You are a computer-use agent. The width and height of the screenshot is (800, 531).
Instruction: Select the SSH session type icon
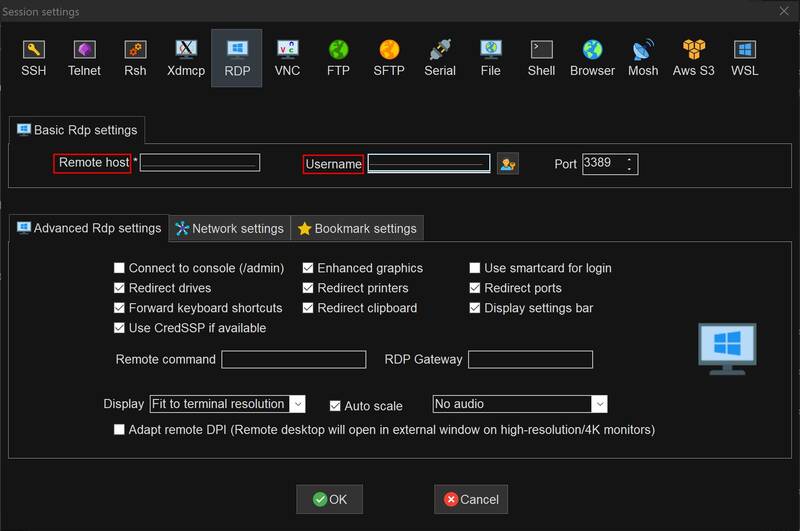pyautogui.click(x=34, y=58)
